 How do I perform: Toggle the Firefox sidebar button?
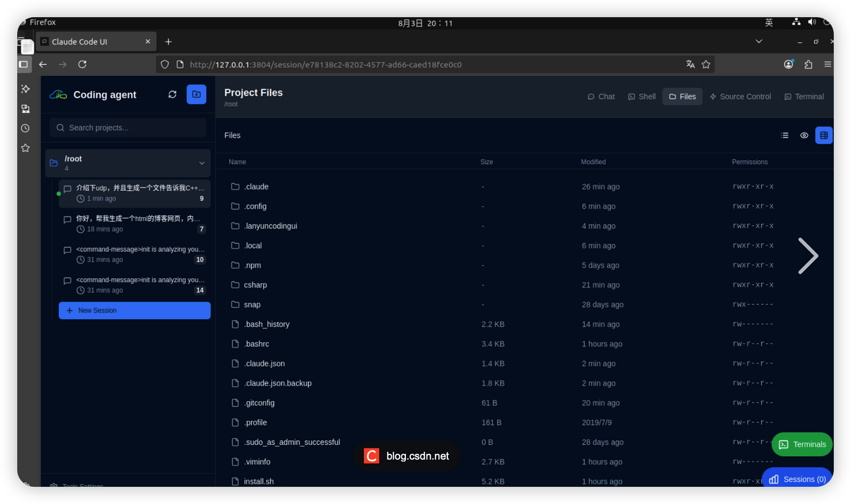(x=24, y=64)
